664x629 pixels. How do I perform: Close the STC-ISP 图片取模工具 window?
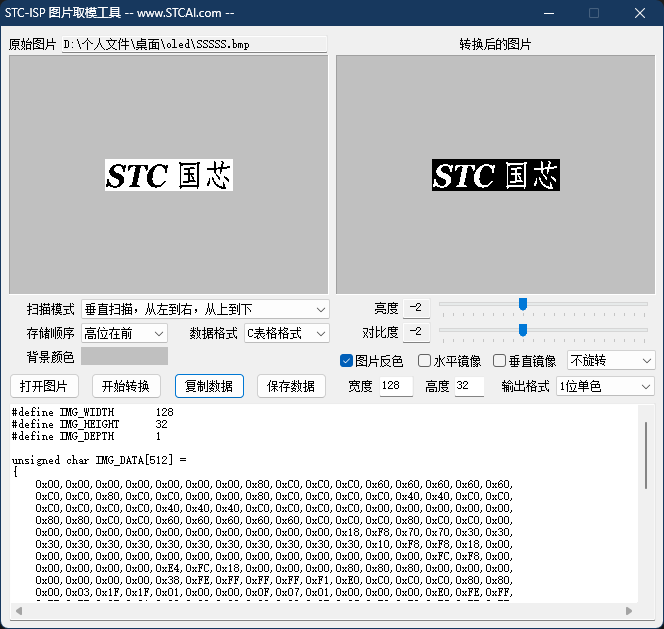(640, 13)
